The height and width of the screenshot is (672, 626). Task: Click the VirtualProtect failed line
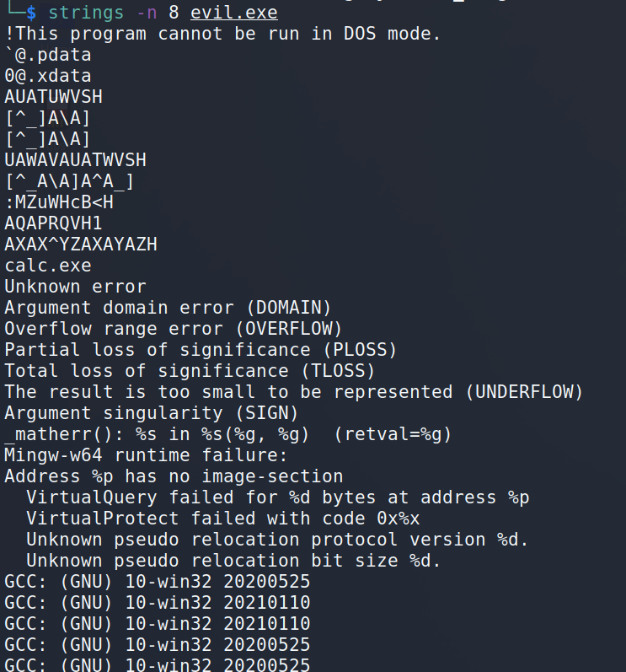click(223, 519)
